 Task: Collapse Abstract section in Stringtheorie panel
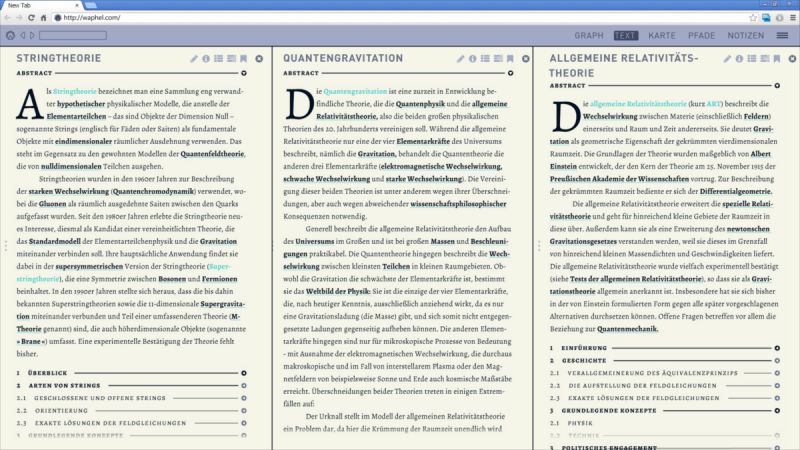coord(244,73)
